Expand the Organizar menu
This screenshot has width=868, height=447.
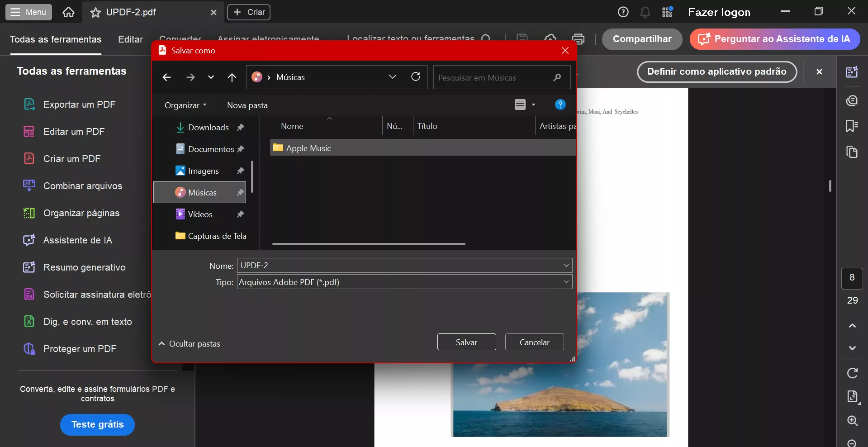point(185,105)
